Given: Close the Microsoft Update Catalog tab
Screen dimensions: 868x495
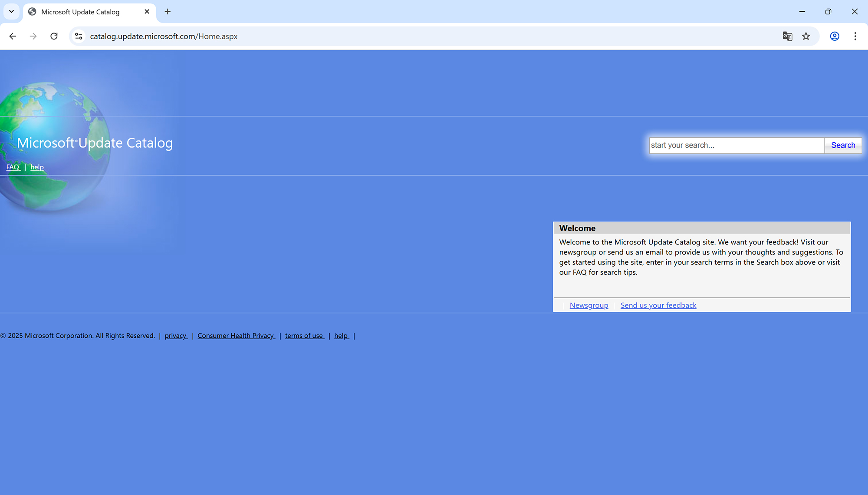Looking at the screenshot, I should [147, 12].
